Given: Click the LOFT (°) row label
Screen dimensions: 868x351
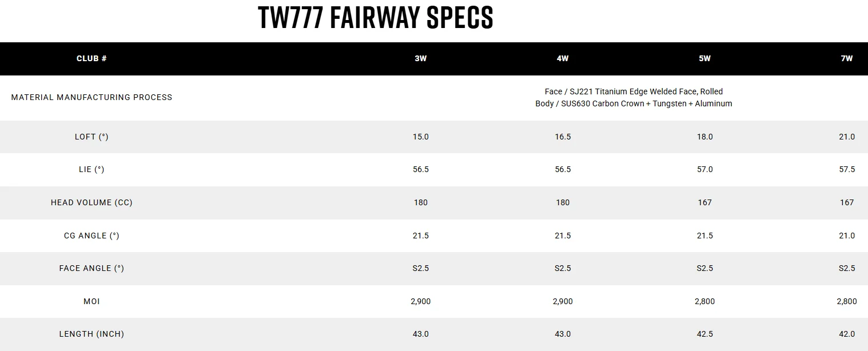Looking at the screenshot, I should 91,137.
